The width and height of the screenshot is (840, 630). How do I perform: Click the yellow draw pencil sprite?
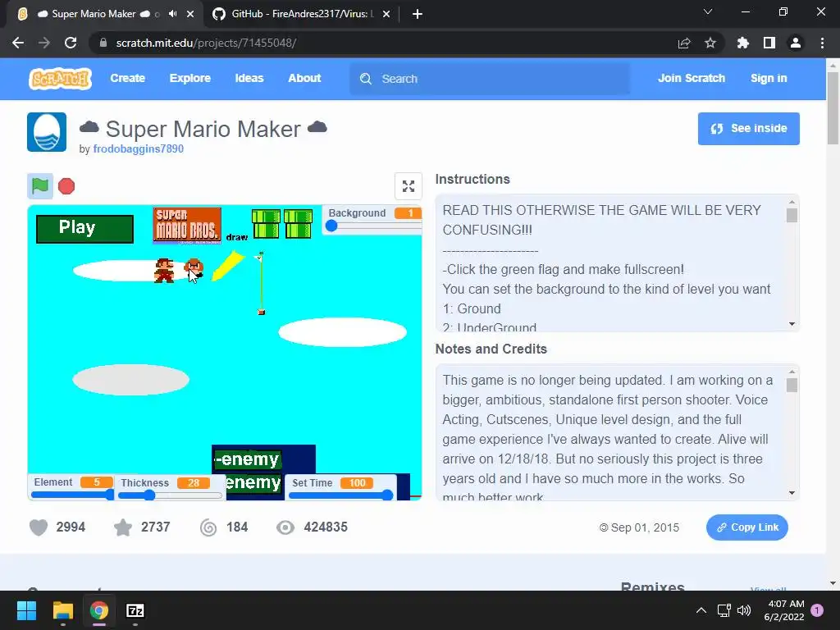228,267
